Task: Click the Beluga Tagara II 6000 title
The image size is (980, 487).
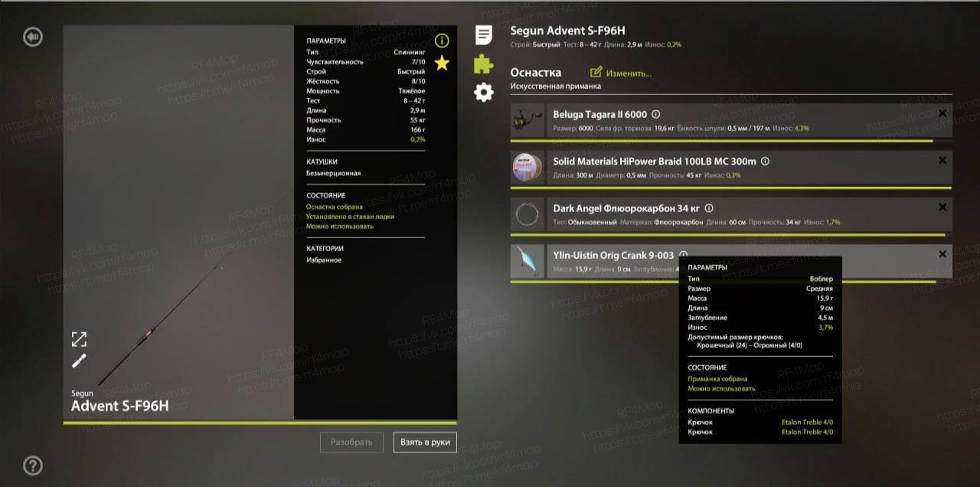Action: 600,115
